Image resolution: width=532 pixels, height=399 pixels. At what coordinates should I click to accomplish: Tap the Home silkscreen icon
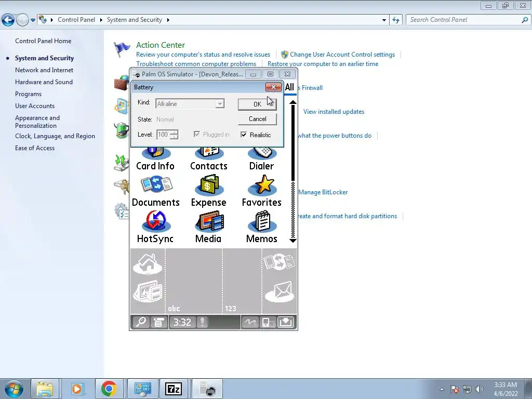(x=148, y=263)
